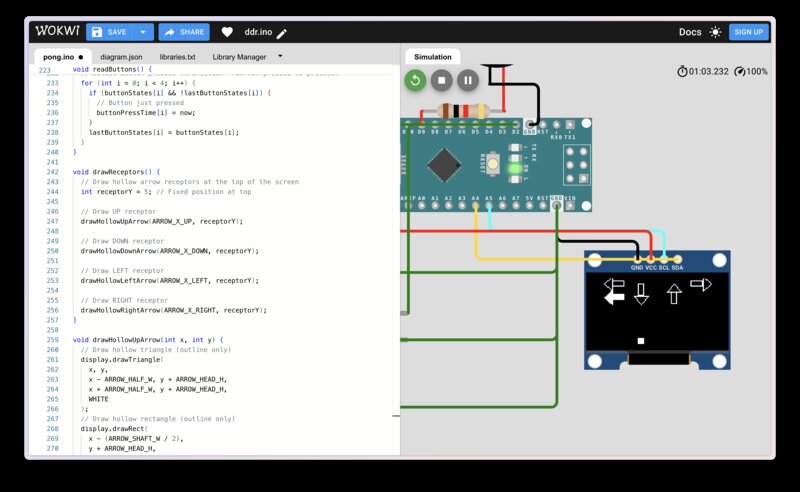Click the pencil icon to rename ddr.ino

point(282,33)
